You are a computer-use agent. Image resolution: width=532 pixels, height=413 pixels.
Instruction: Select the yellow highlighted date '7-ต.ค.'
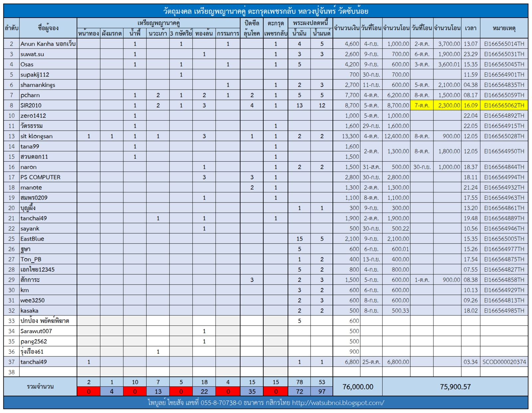pyautogui.click(x=422, y=105)
